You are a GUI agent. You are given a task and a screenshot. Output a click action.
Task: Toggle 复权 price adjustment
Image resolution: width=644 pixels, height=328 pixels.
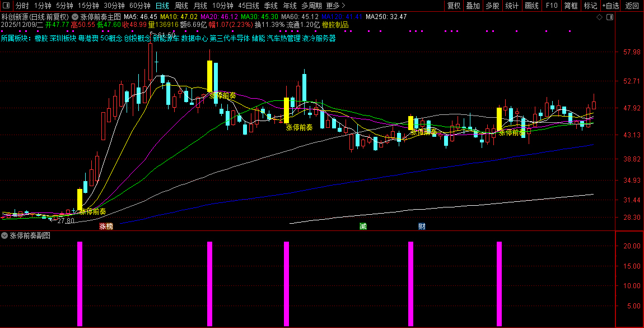pos(454,6)
